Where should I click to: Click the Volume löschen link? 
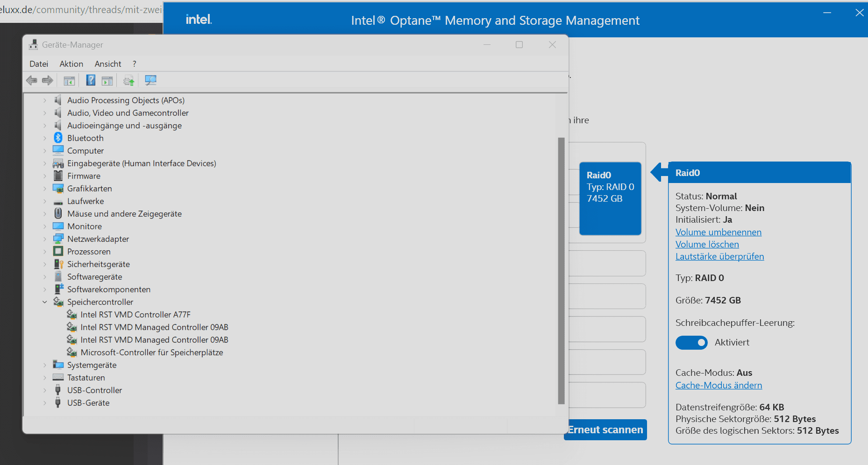point(707,244)
